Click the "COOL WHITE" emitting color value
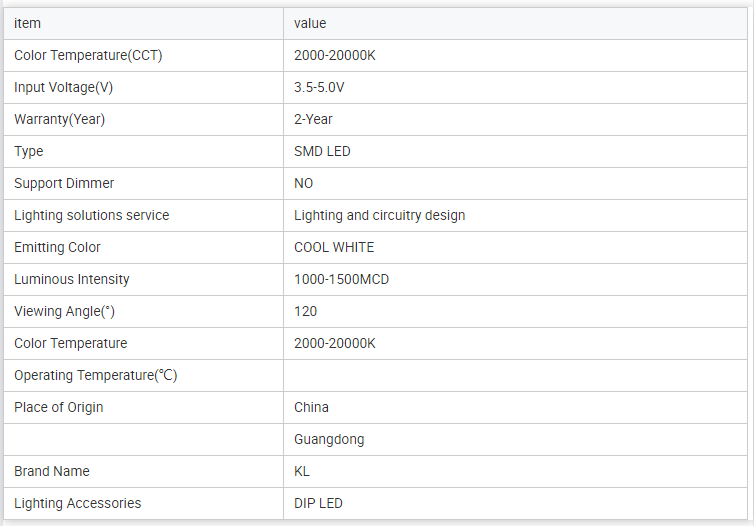 tap(334, 247)
